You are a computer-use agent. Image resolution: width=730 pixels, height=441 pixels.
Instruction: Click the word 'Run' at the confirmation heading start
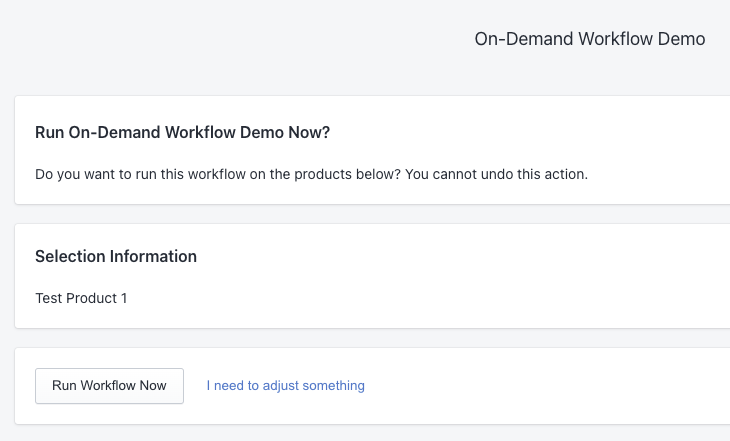[49, 132]
